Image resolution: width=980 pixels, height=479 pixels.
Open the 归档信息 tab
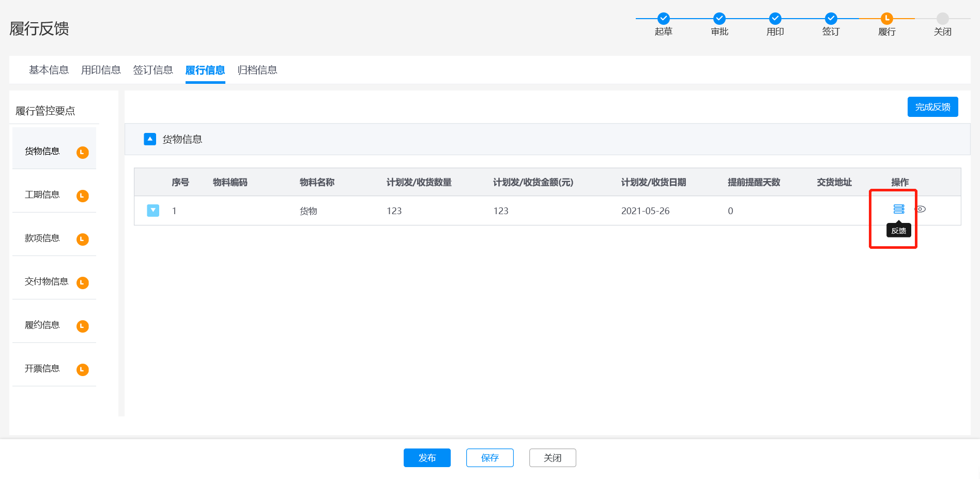257,70
